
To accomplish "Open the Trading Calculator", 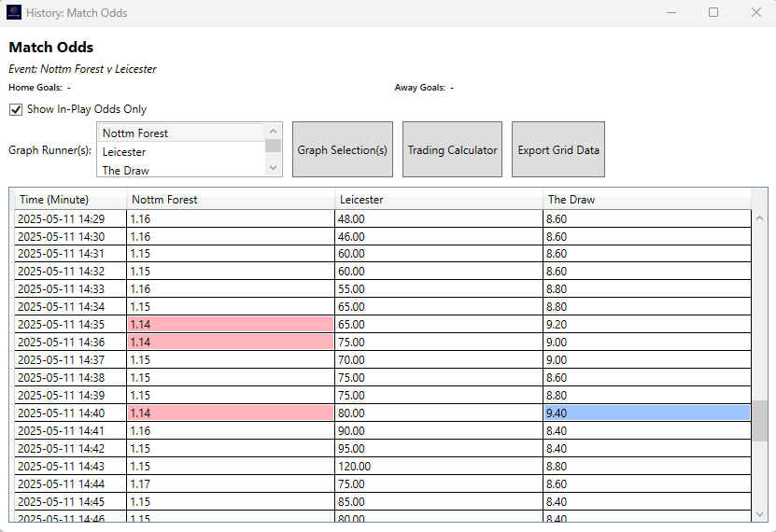I will pyautogui.click(x=452, y=149).
